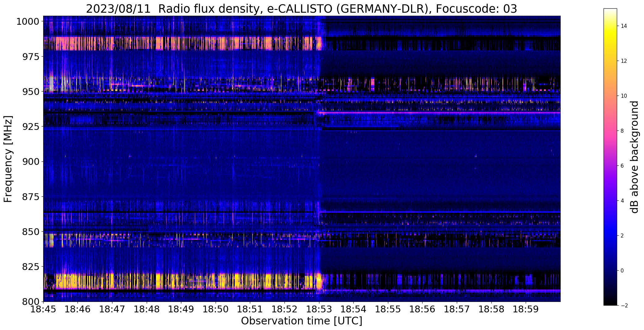This screenshot has width=644, height=330.
Task: Click the 18:57 time tick label
Action: 457,309
